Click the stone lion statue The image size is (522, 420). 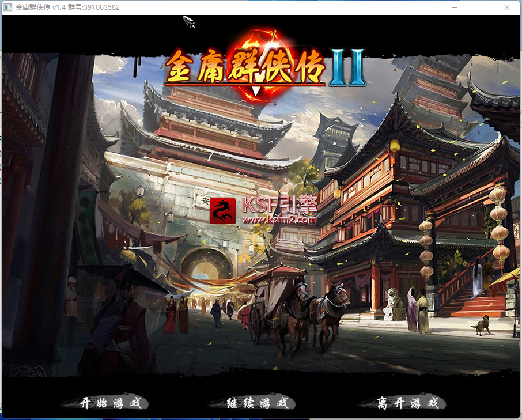coord(394,303)
